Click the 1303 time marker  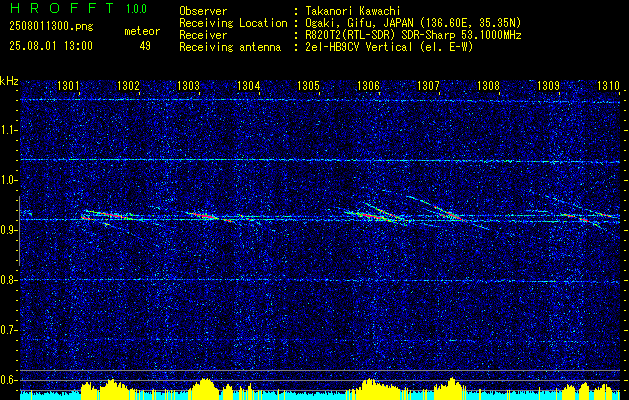(188, 85)
